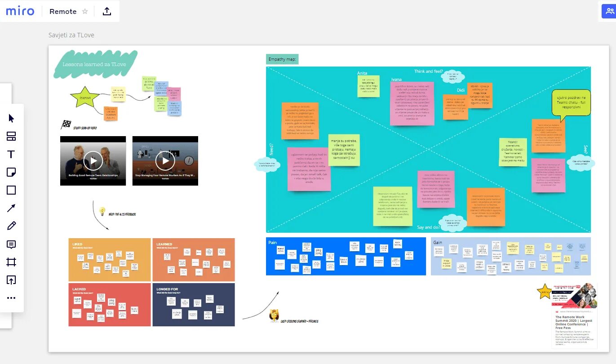
Task: Click the 'Think and feel?' label
Action: [x=429, y=71]
